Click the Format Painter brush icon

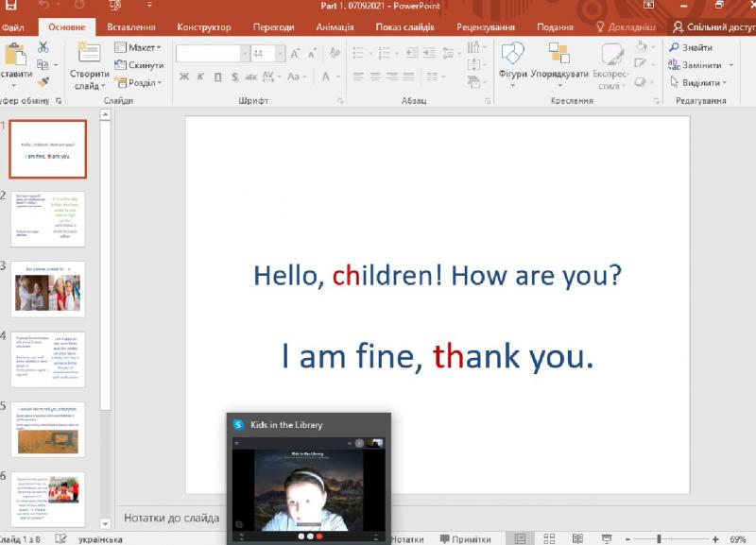click(x=43, y=81)
